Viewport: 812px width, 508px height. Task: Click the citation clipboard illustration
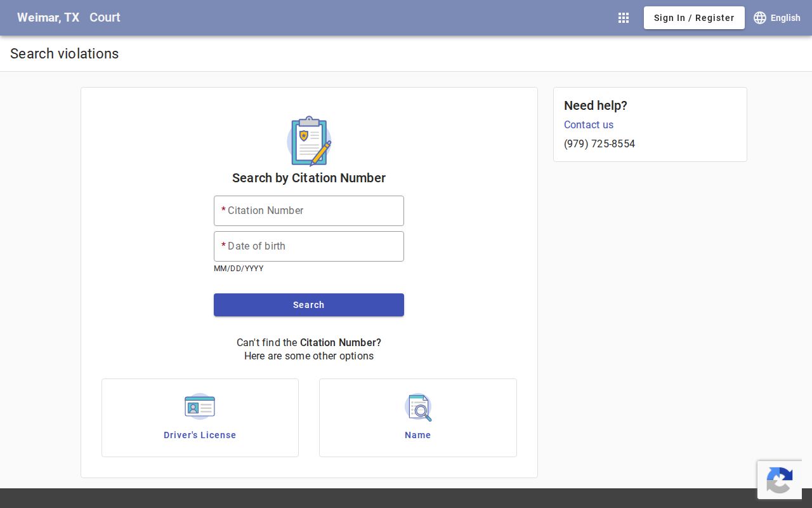pos(309,141)
